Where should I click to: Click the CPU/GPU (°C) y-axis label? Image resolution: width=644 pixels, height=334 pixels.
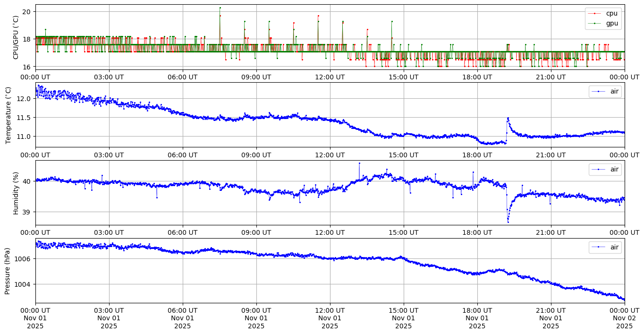(x=16, y=37)
